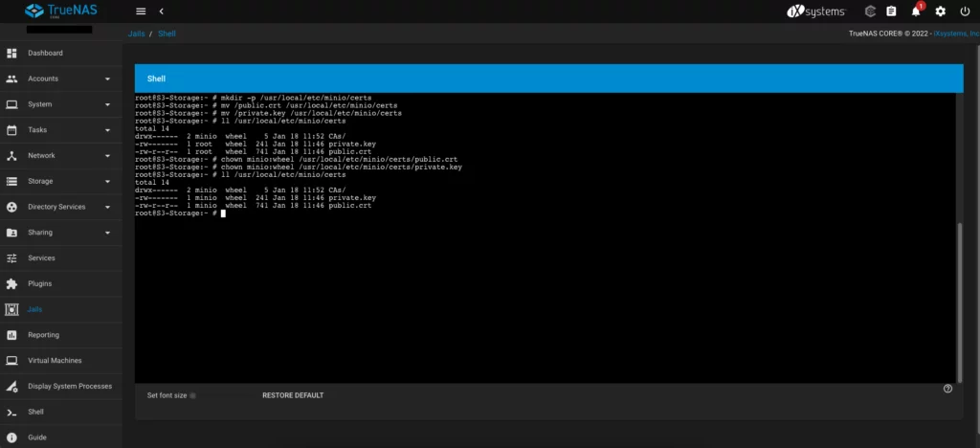Open the settings gear menu
Screen dimensions: 980x448
coord(940,11)
